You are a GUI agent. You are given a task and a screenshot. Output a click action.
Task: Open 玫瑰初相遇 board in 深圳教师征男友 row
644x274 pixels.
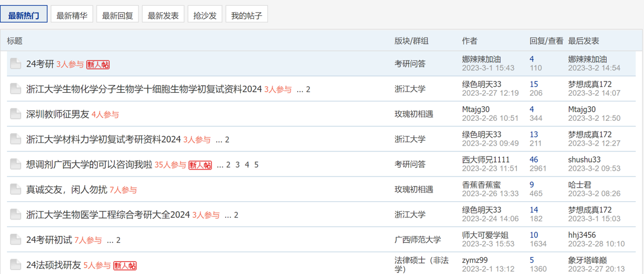[x=414, y=114]
